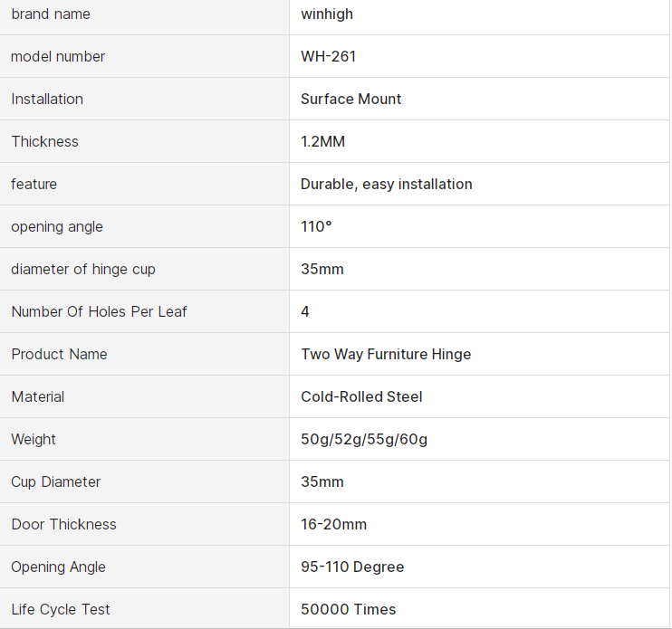The height and width of the screenshot is (629, 672).
Task: Select the '1.2MM' thickness value
Action: click(322, 141)
